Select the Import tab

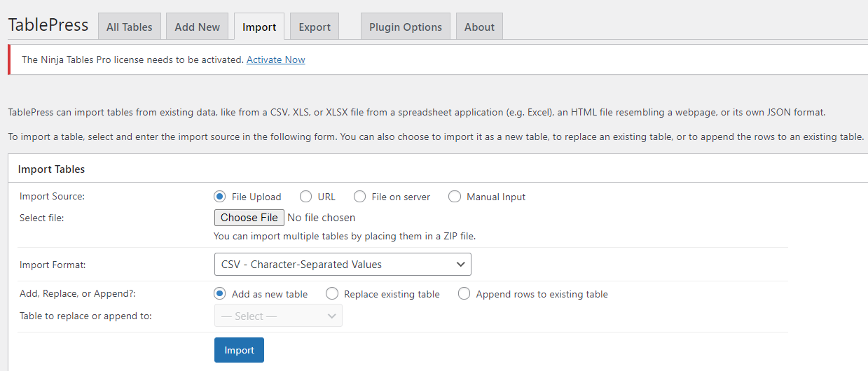point(259,27)
